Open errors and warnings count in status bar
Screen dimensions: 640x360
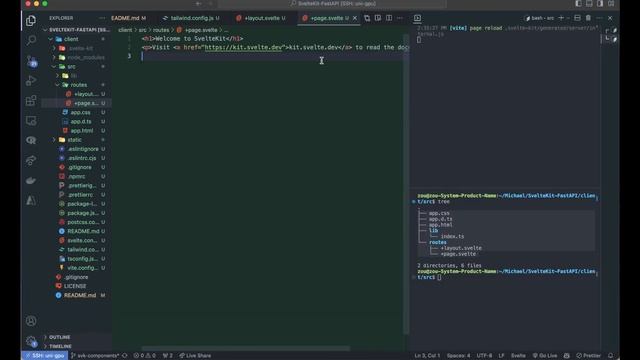144,356
